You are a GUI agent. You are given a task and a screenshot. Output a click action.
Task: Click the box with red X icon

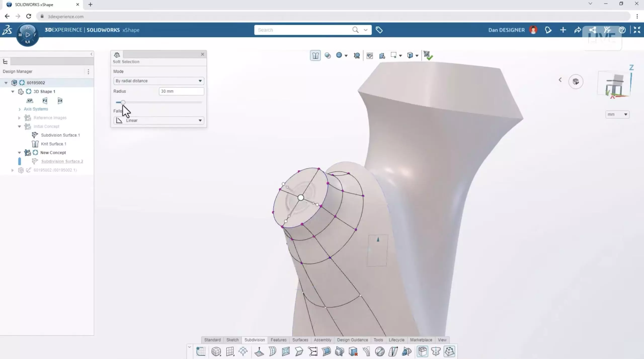tap(353, 351)
